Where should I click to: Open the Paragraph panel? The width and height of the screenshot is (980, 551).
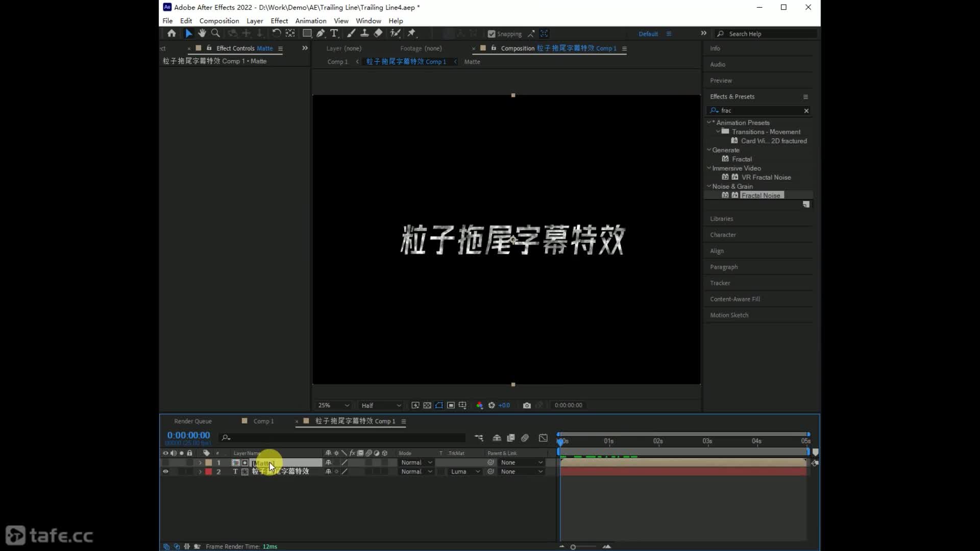tap(724, 267)
